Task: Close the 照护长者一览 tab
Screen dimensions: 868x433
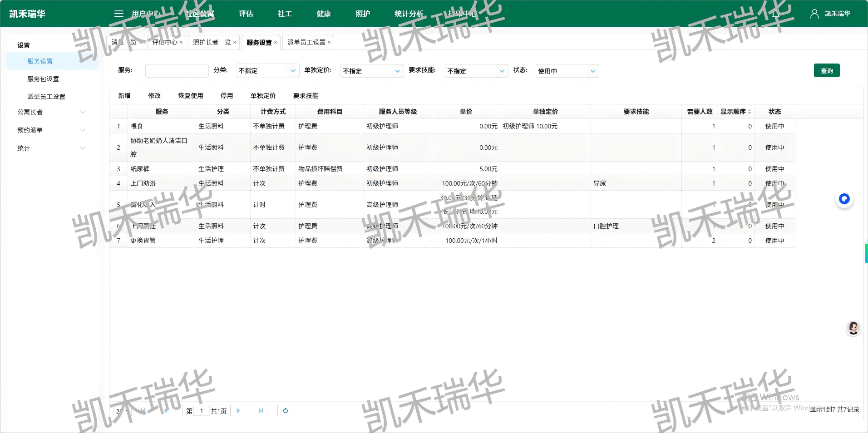Action: click(235, 42)
